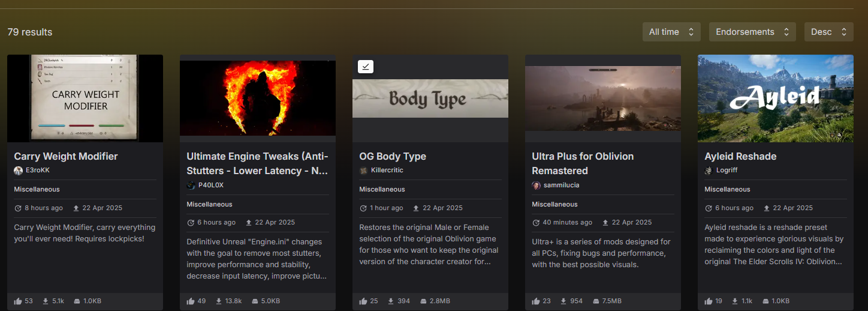Open the All time period dropdown
Viewport: 868px width, 311px height.
(671, 32)
